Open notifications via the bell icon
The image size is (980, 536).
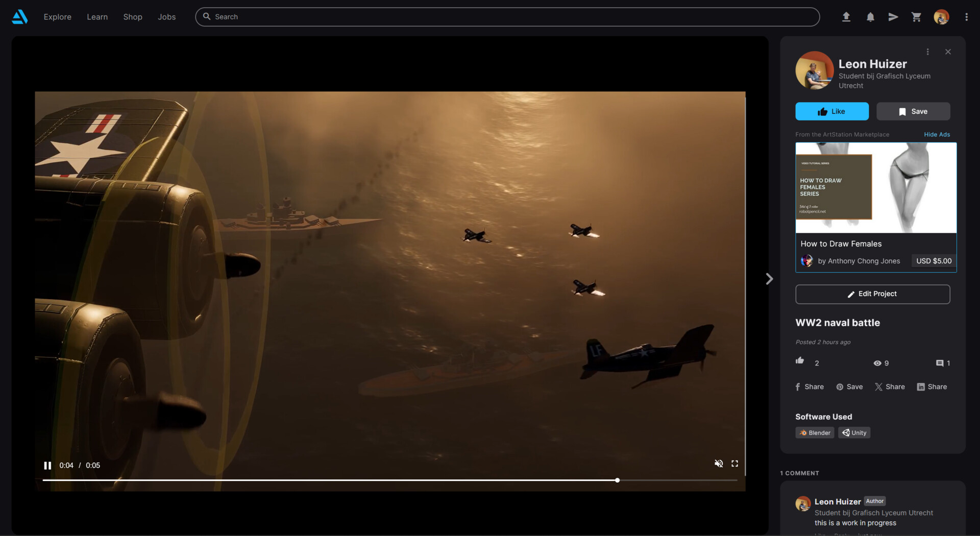tap(870, 17)
